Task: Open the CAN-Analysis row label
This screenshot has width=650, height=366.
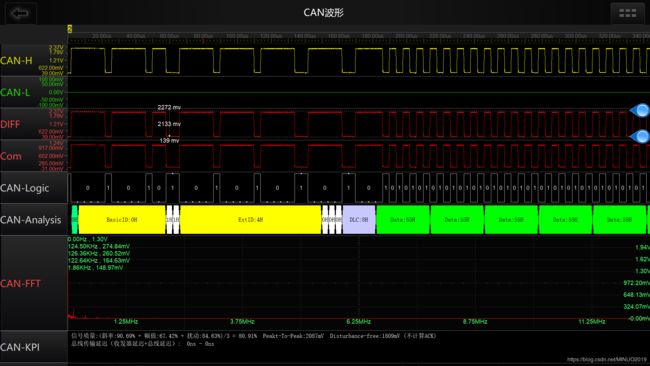Action: click(x=31, y=220)
